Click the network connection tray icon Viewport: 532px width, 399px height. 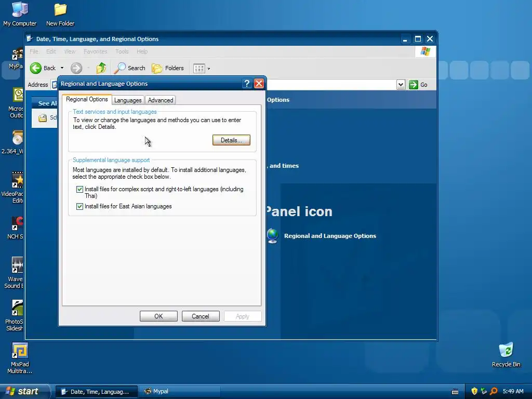484,391
